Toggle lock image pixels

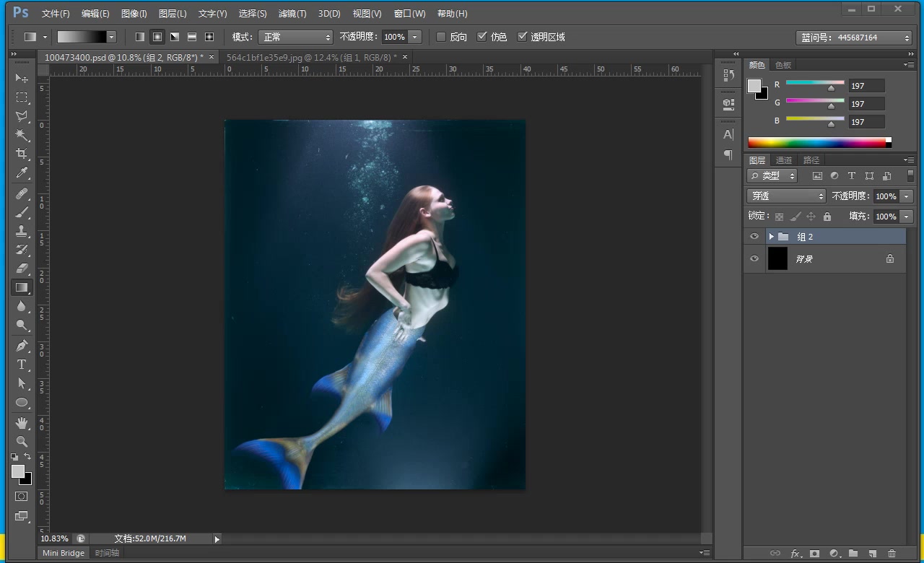pyautogui.click(x=795, y=217)
